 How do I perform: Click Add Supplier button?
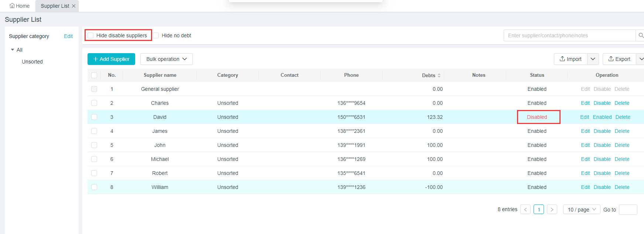(x=111, y=59)
